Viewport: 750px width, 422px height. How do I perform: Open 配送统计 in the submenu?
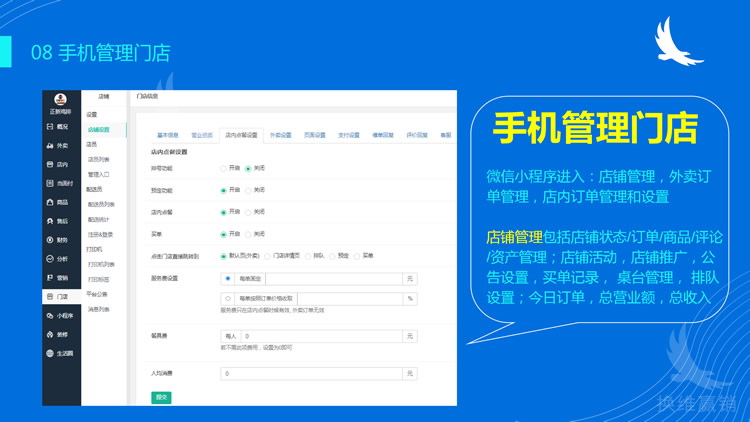point(99,220)
